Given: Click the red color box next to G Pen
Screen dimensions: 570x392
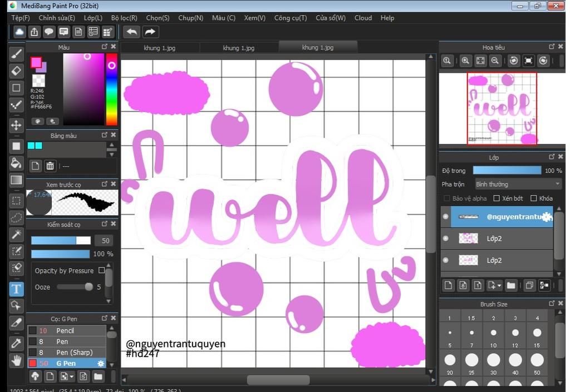Looking at the screenshot, I should pos(33,363).
